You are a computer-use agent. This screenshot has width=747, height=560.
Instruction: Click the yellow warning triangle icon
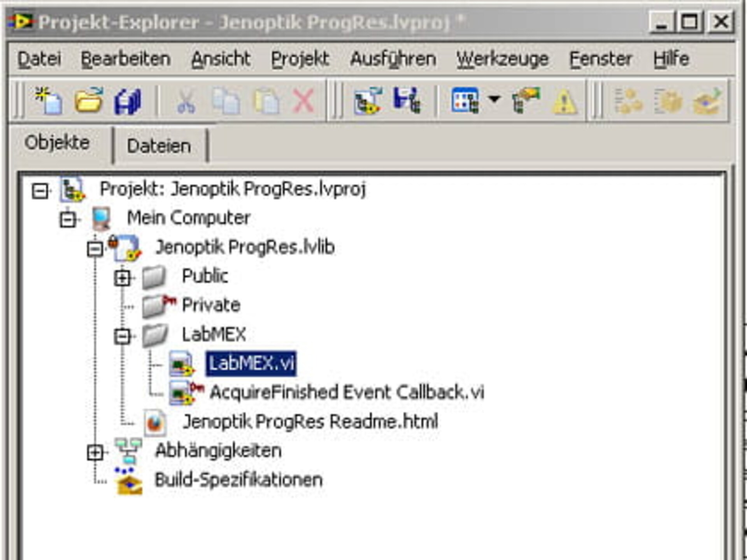(565, 102)
